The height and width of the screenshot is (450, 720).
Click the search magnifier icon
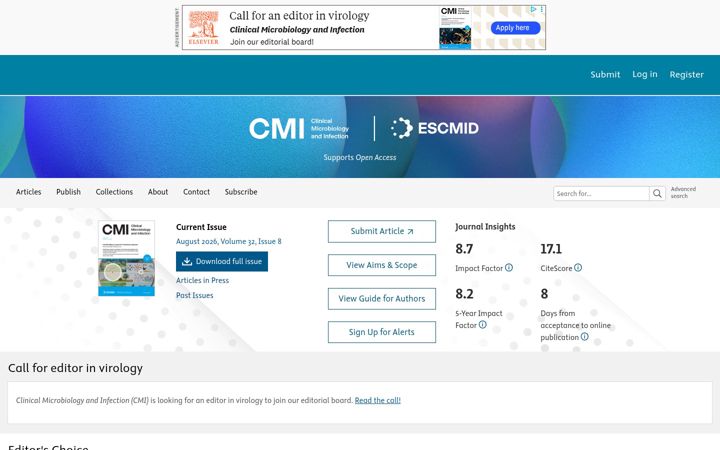657,193
